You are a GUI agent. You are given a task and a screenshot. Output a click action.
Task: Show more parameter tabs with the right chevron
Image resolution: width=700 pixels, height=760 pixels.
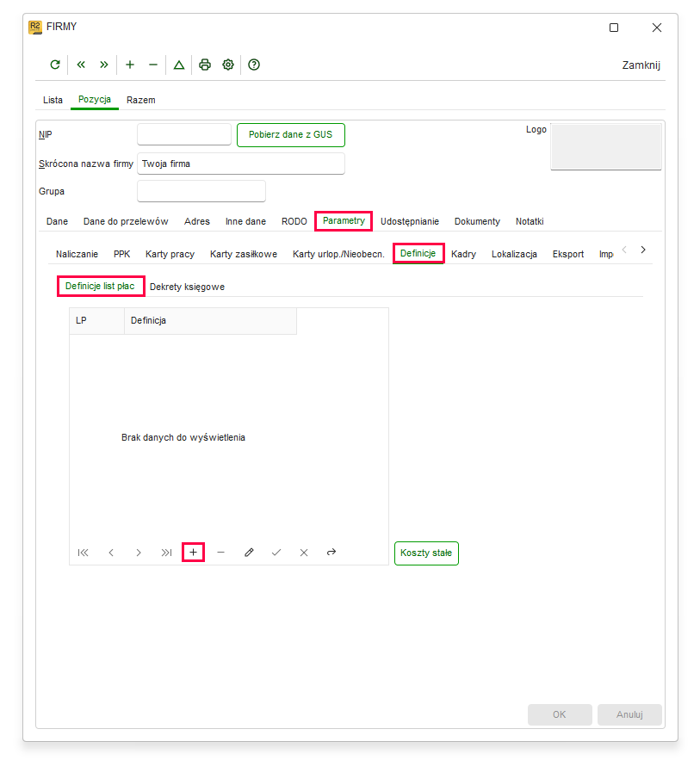pyautogui.click(x=643, y=250)
